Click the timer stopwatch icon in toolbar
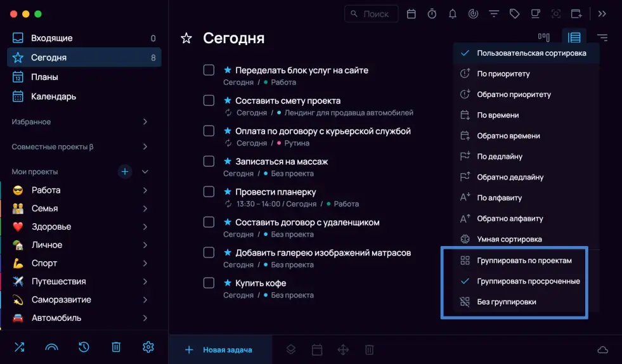 [432, 13]
